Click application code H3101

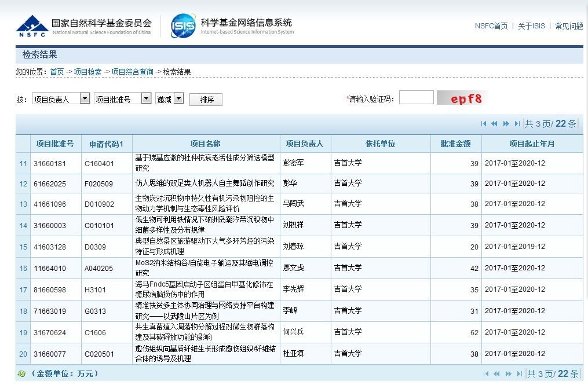coord(95,289)
